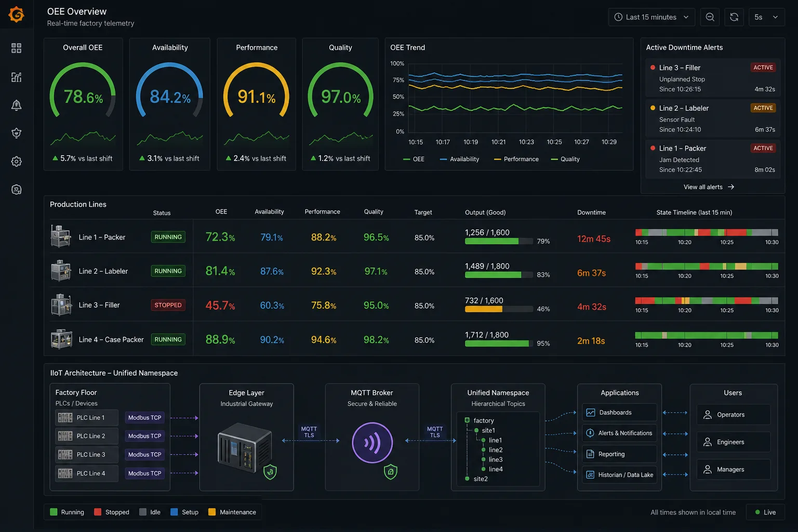Toggle the Availability series in trend legend
The width and height of the screenshot is (798, 532).
coord(459,159)
